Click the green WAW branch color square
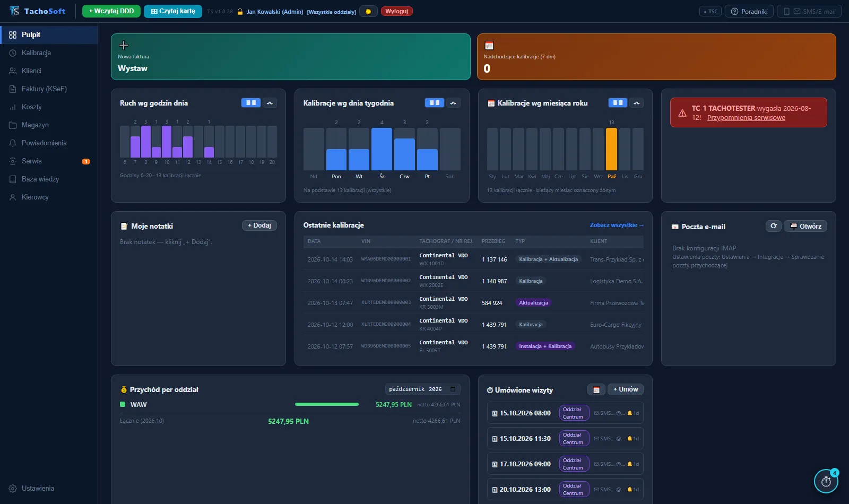849x504 pixels. [x=123, y=404]
